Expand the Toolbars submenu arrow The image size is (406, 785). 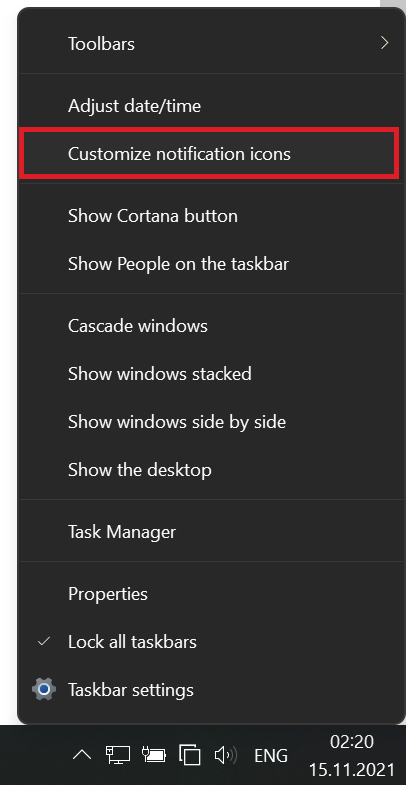point(384,43)
